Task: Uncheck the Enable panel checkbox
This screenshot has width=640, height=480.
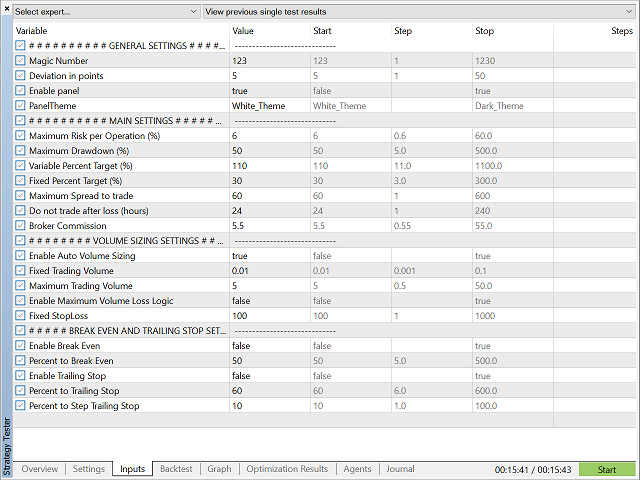Action: [20, 91]
